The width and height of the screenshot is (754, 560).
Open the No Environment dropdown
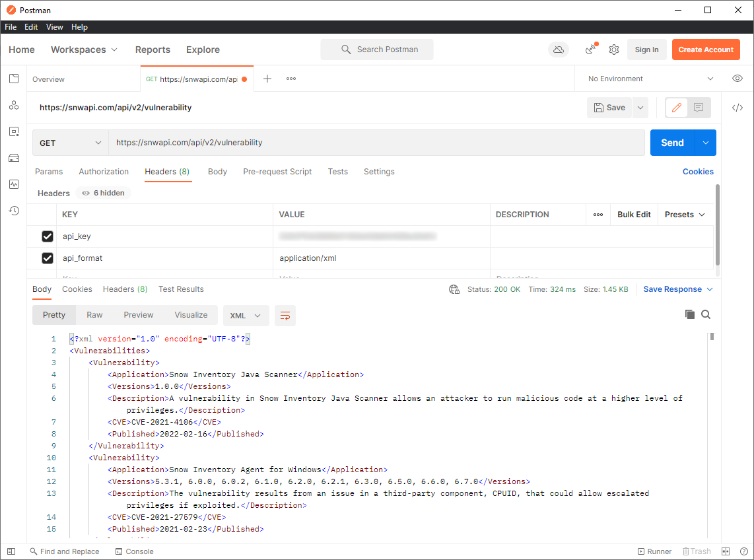[650, 79]
